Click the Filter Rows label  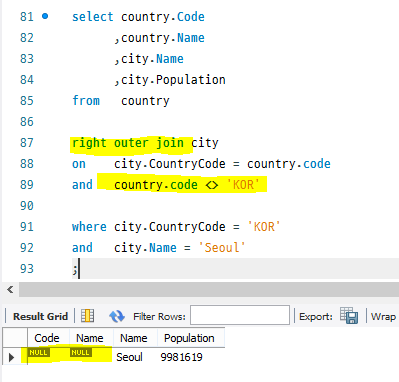click(159, 316)
